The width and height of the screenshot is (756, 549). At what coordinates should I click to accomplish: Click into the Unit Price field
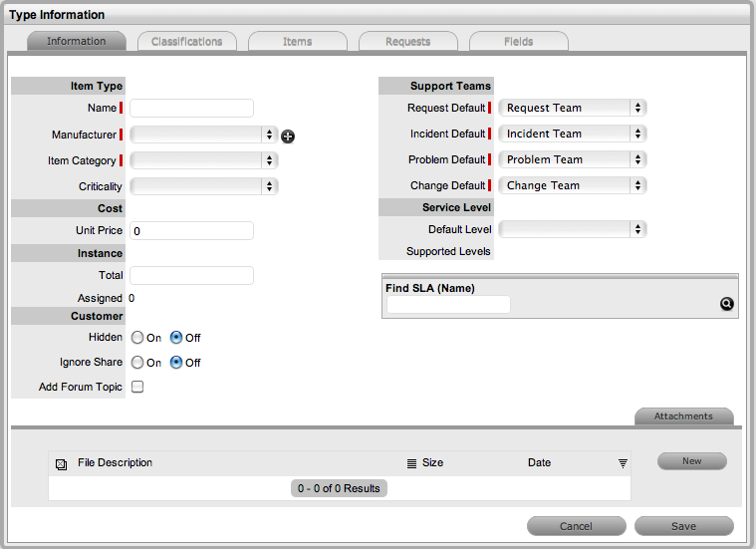pos(191,231)
